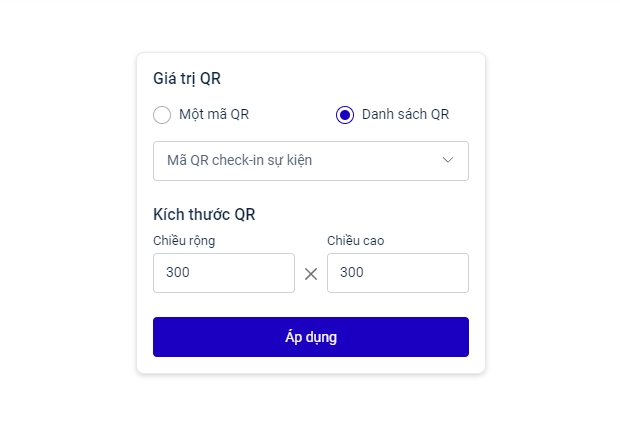This screenshot has width=620, height=426.
Task: Click the "Chiều cao" field label
Action: pos(356,240)
